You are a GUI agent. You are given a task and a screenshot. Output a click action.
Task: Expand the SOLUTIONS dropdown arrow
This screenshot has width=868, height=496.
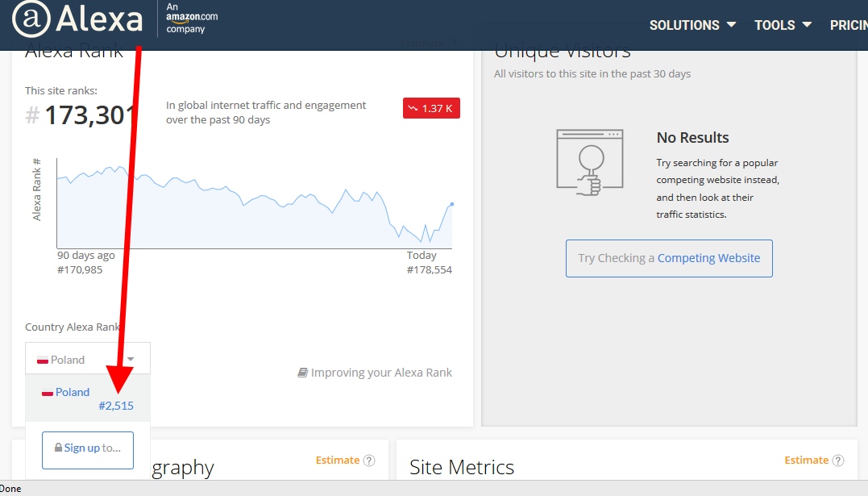point(731,25)
